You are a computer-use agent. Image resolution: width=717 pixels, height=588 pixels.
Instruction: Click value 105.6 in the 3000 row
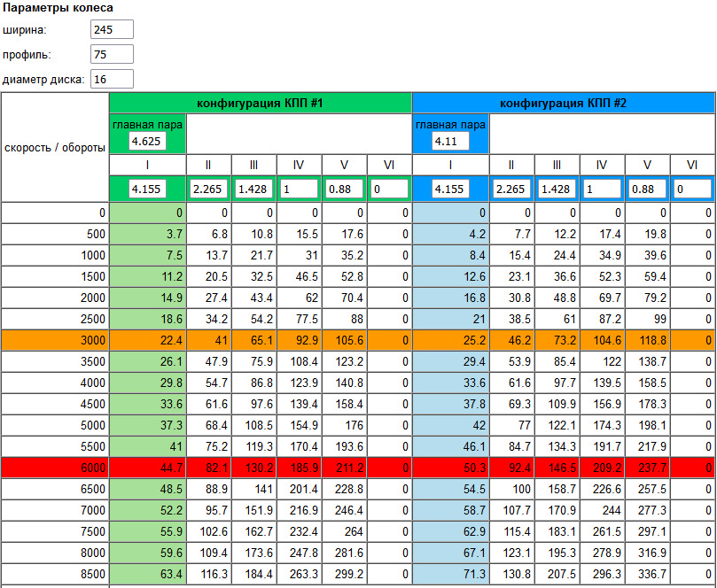pyautogui.click(x=349, y=340)
